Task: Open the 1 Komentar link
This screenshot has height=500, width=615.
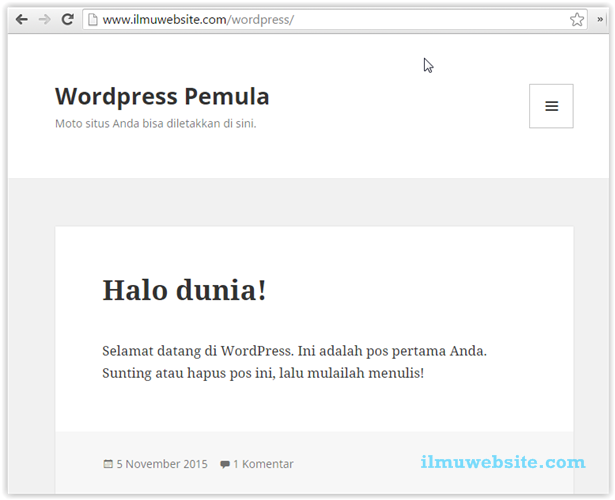Action: point(263,464)
